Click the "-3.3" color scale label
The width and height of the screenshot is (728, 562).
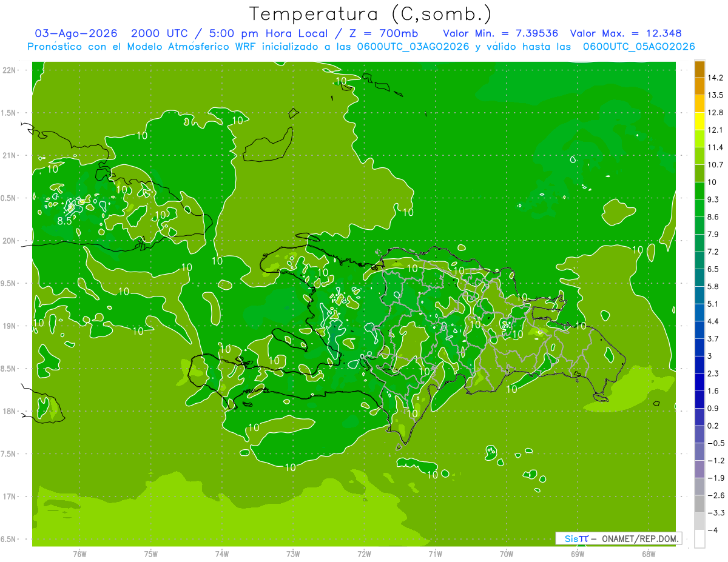(x=716, y=513)
